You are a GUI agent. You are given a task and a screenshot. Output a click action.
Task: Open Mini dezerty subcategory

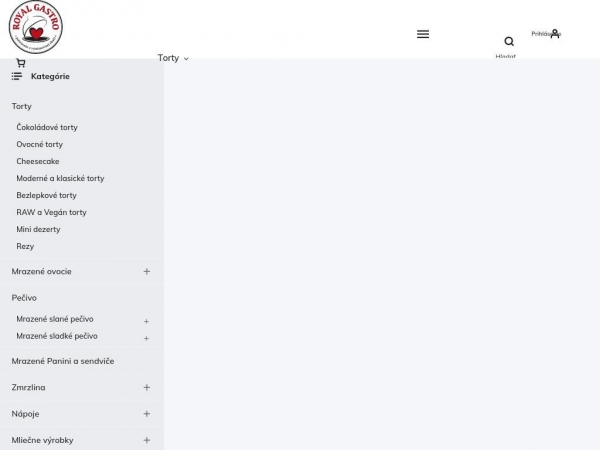pos(38,229)
